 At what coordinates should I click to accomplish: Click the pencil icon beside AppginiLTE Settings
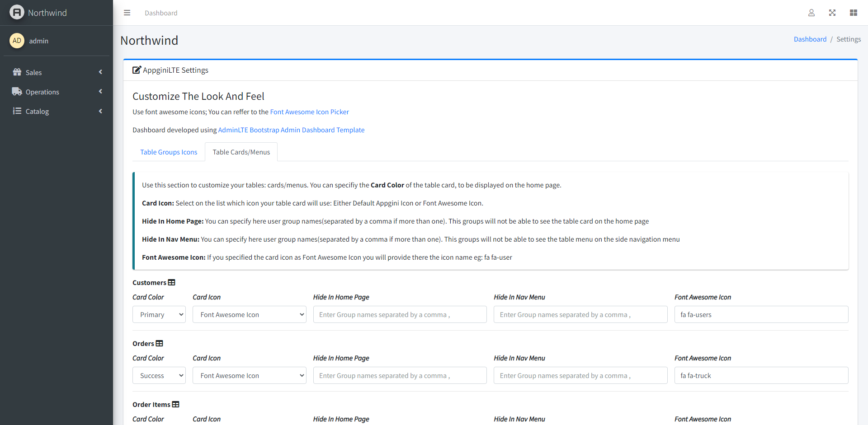pos(136,70)
